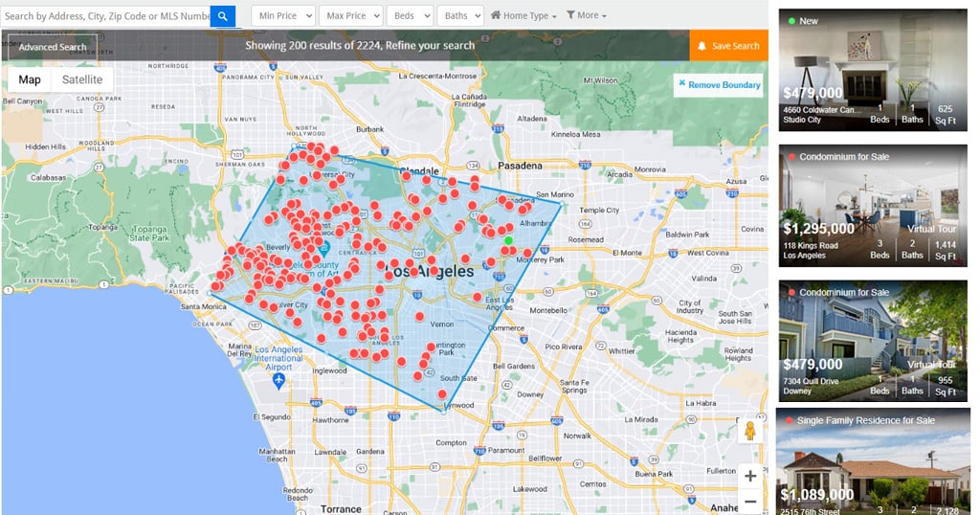
Task: Open the Home Type filter menu
Action: point(523,15)
